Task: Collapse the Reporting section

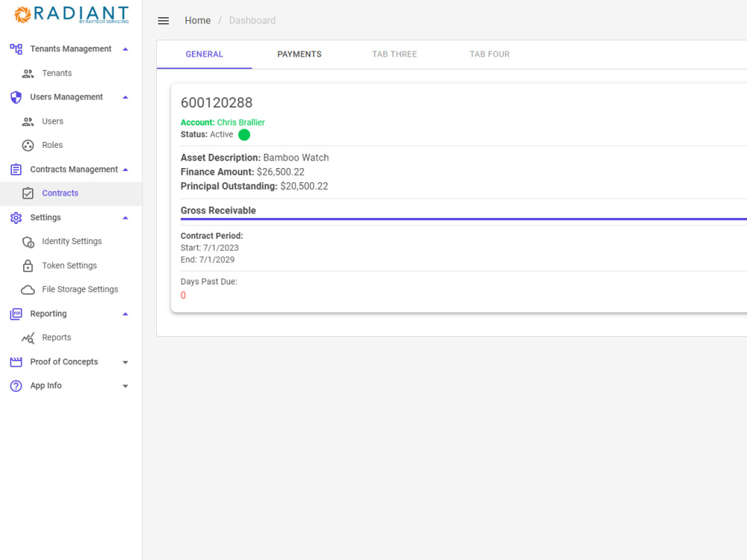Action: pos(125,313)
